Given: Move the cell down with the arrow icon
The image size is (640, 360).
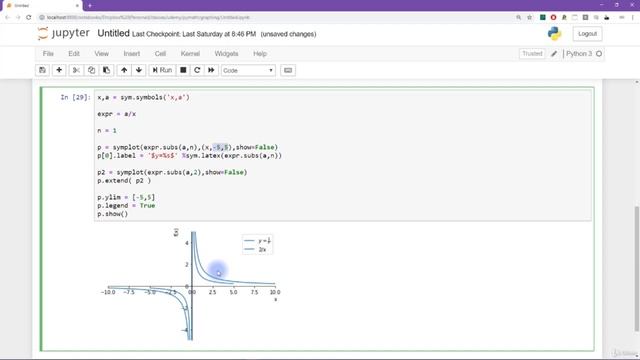Looking at the screenshot, I should click(x=139, y=70).
